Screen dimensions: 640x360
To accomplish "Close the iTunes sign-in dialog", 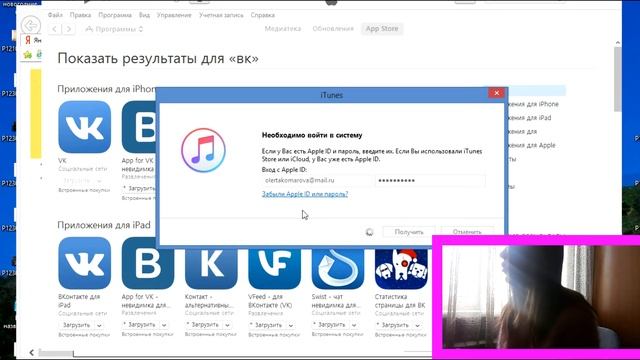I will (x=496, y=93).
